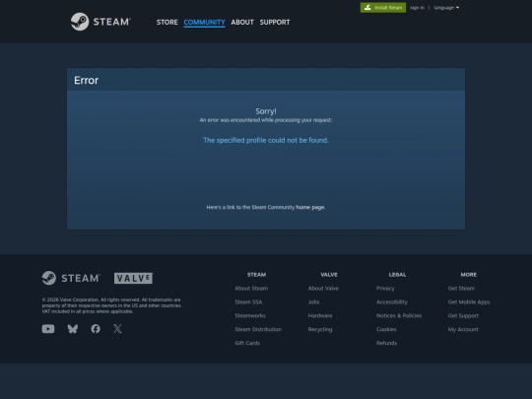The image size is (532, 399).
Task: Click the STEAM footer column heading
Action: coord(256,275)
